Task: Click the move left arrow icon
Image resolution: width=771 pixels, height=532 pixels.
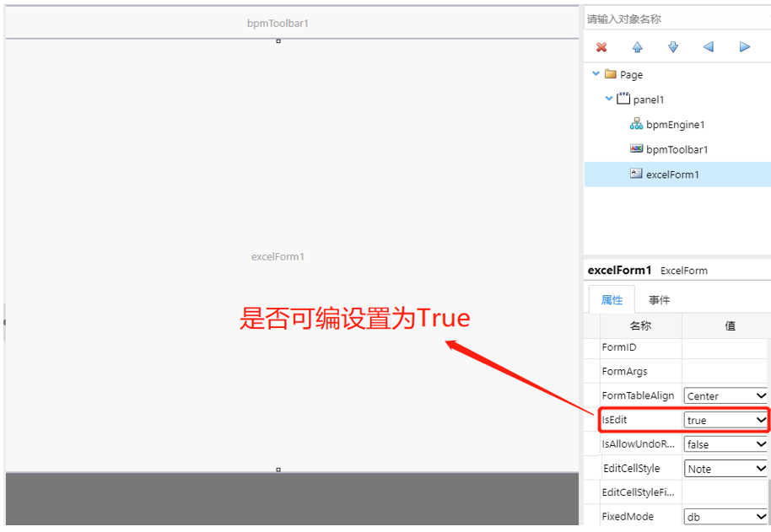Action: 709,47
